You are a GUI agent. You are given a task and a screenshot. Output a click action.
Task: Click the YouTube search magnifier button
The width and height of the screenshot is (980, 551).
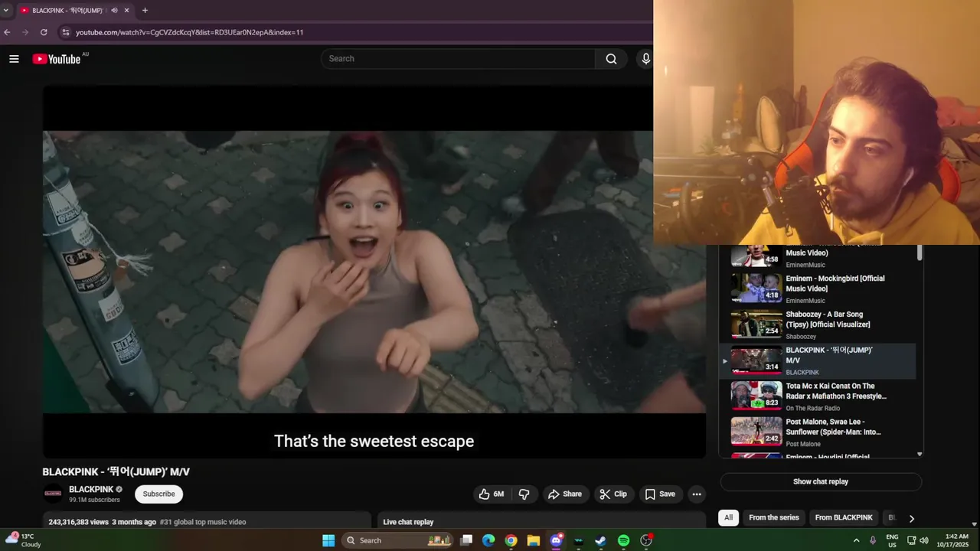point(611,59)
